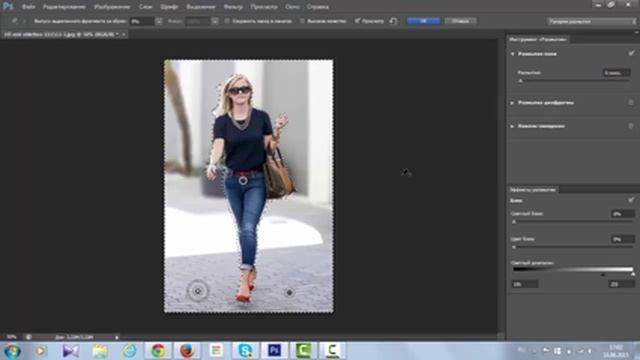Screen dimensions: 640x360
Task: Launch Internet Explorer from the taskbar
Action: (x=129, y=351)
